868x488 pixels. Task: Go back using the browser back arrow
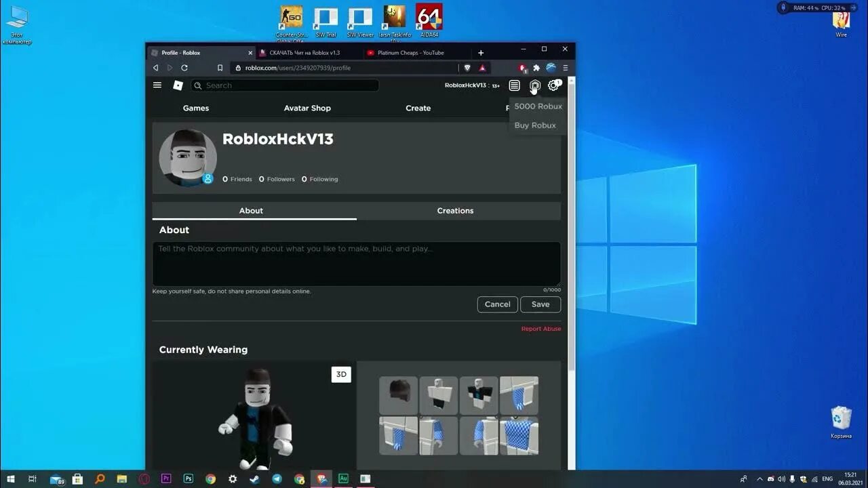click(155, 68)
